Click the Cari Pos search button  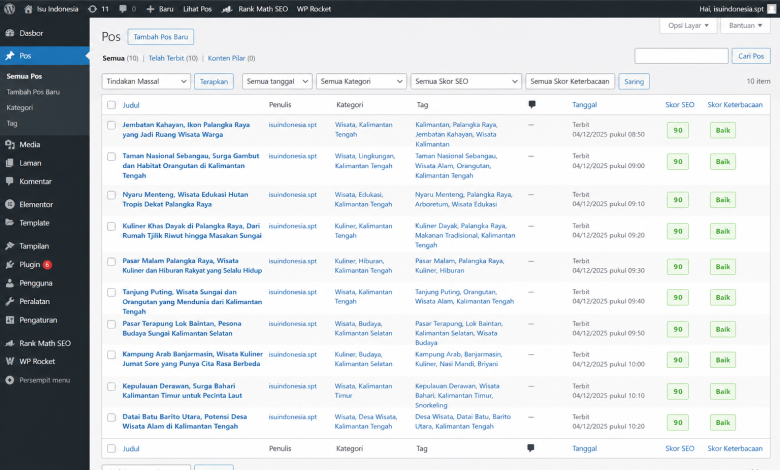pos(751,56)
